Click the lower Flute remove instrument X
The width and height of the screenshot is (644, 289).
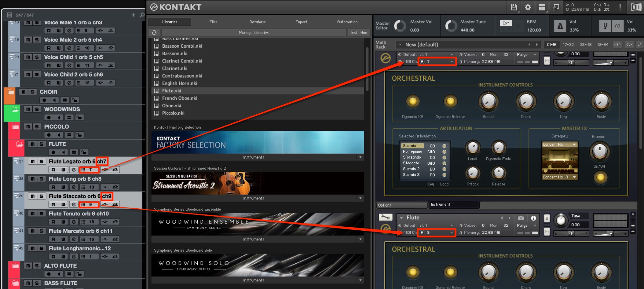[x=633, y=214]
